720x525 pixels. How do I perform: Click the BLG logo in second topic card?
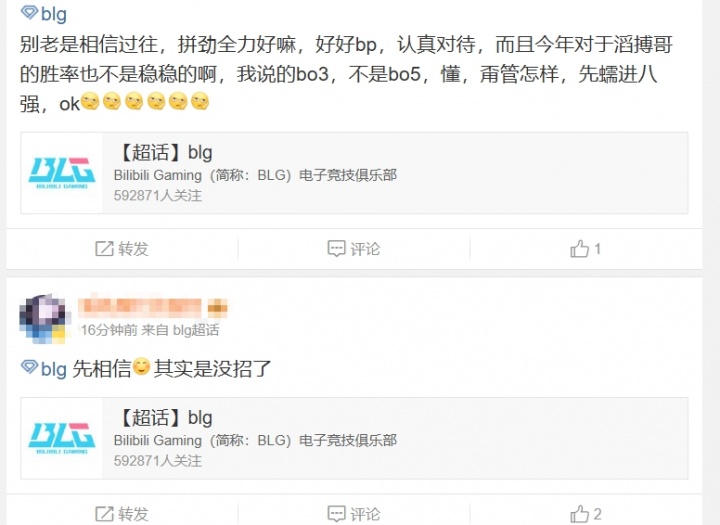tap(62, 438)
